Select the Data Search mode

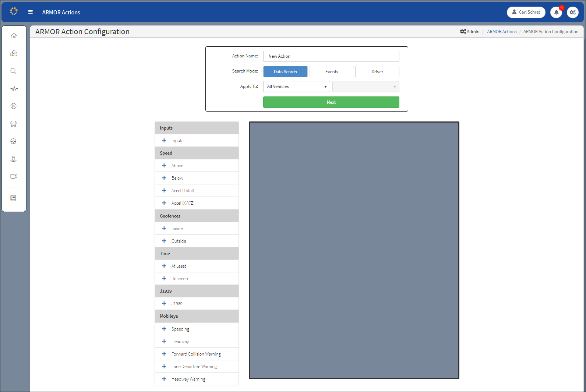point(285,72)
